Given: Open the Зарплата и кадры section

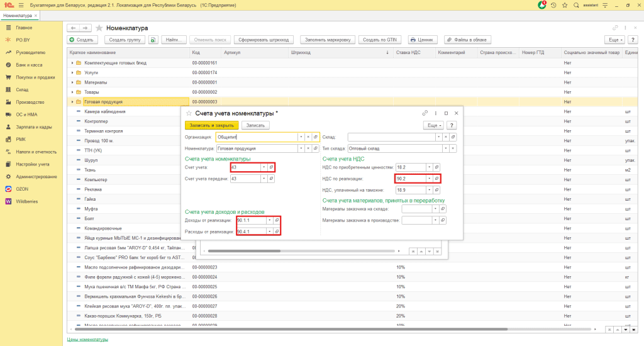Looking at the screenshot, I should click(x=34, y=127).
